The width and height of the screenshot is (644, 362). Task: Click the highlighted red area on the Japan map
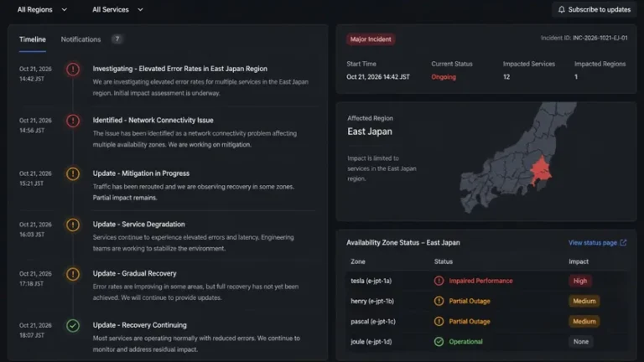point(542,171)
